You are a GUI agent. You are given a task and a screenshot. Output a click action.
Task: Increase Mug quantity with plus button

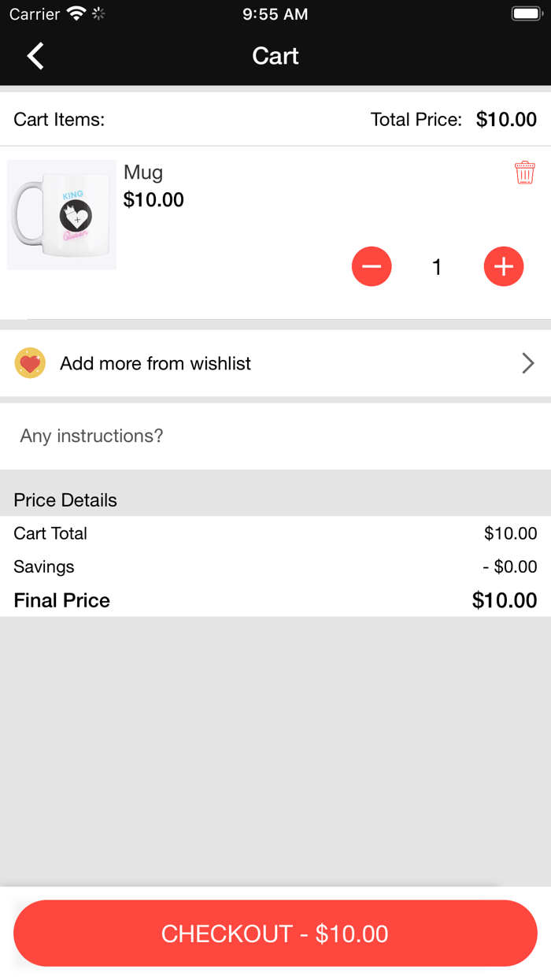click(x=504, y=266)
